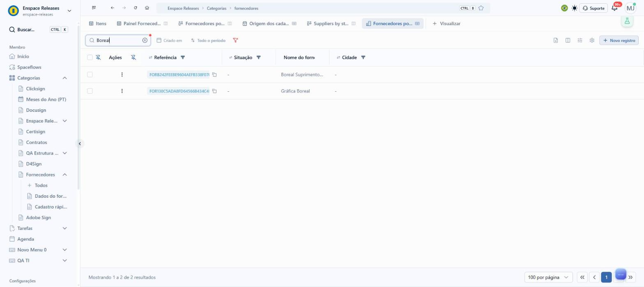Unpin the selection checkbox column pin icon
This screenshot has height=287, width=644.
point(98,58)
